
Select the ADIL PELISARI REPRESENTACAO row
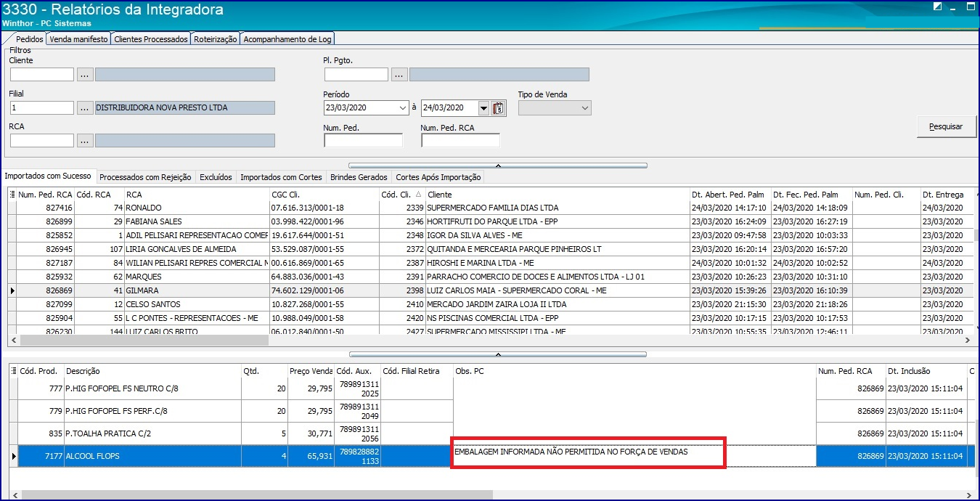pyautogui.click(x=491, y=235)
